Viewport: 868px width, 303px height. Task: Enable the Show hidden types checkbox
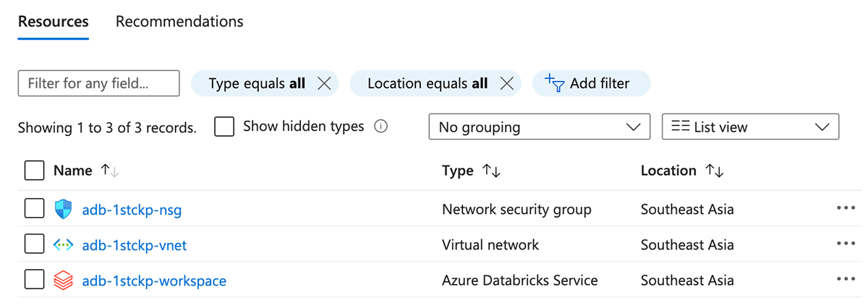pyautogui.click(x=224, y=127)
